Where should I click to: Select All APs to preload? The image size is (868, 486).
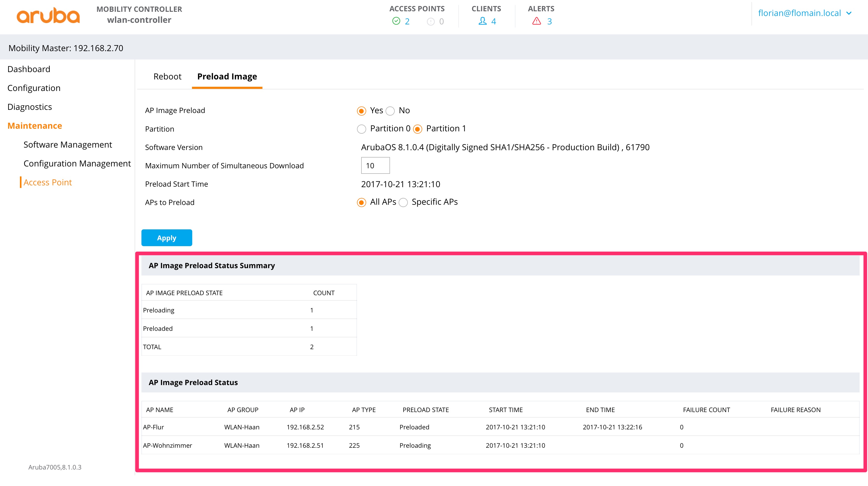(x=361, y=202)
